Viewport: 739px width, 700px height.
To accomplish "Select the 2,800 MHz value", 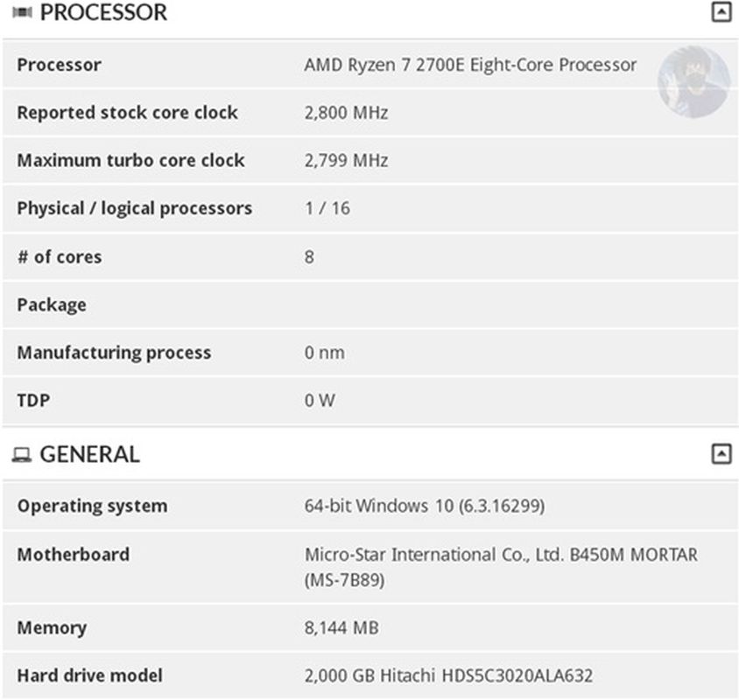I will 346,113.
